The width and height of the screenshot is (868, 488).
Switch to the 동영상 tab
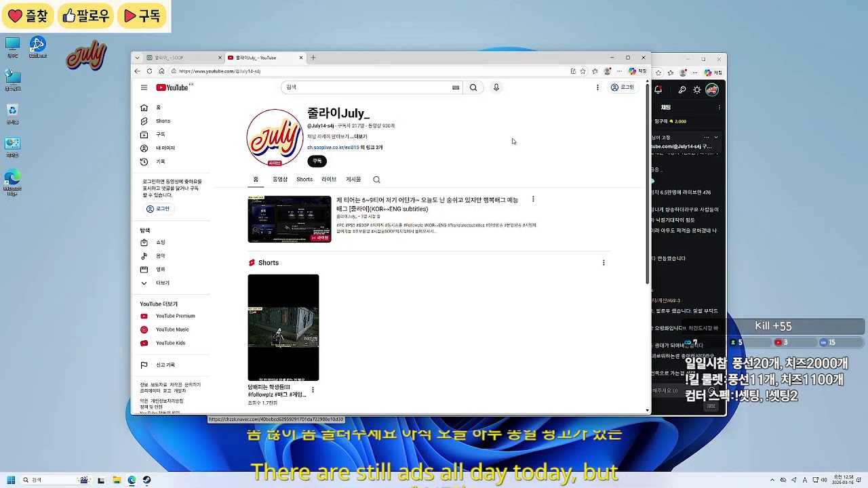[280, 180]
